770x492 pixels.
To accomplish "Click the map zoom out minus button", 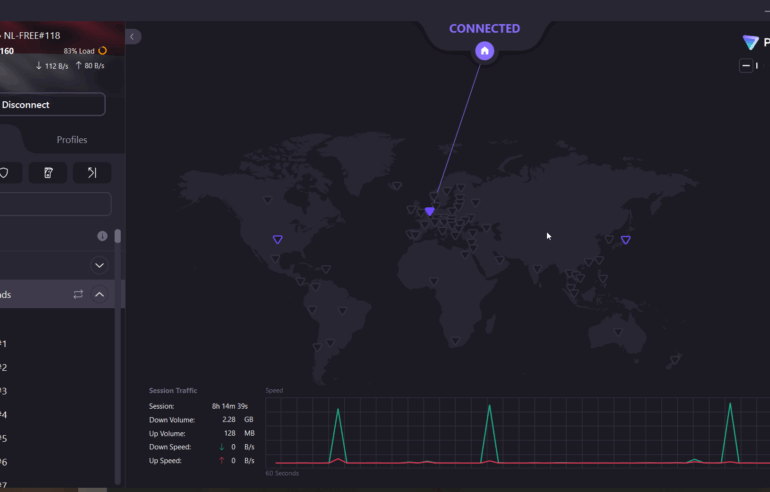I will point(746,65).
